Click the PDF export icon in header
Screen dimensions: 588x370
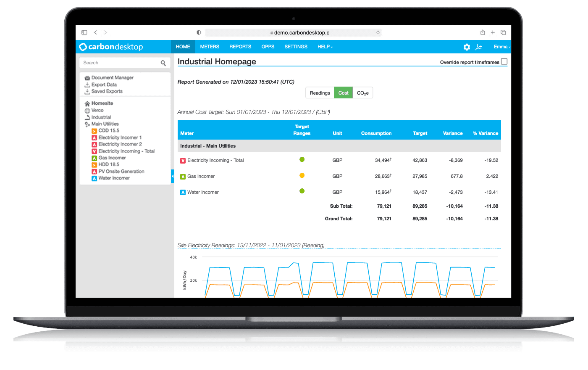[x=478, y=47]
